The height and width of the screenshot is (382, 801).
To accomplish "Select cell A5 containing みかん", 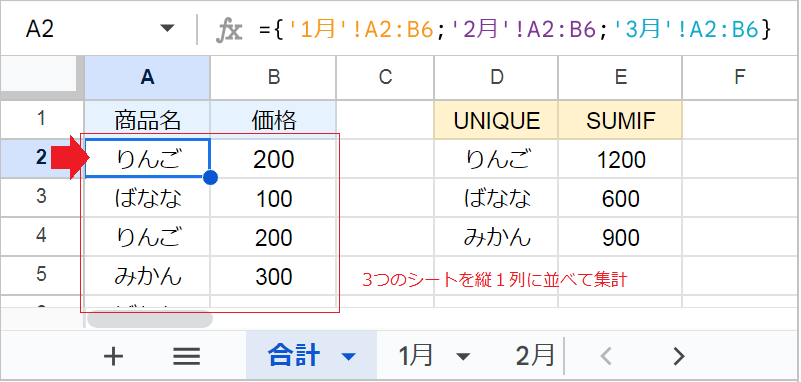I will pyautogui.click(x=147, y=275).
